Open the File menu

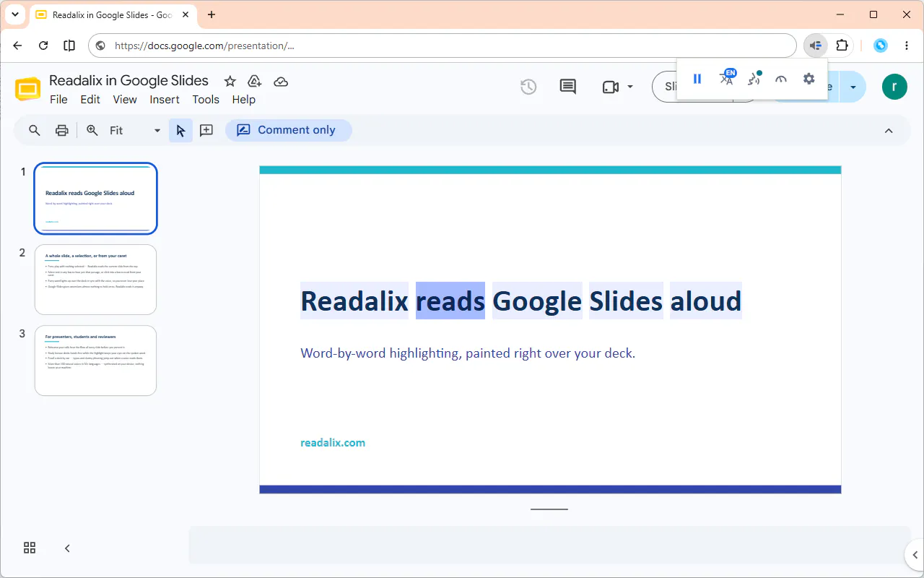tap(58, 100)
